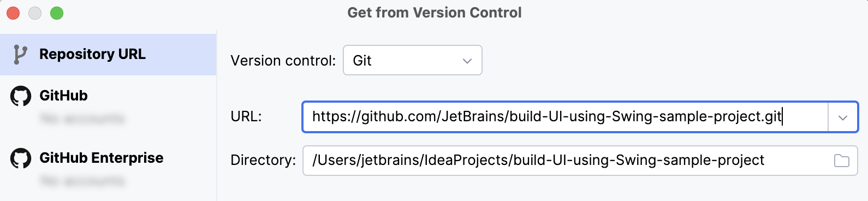Select the Repository URL sidebar item
Image resolution: width=868 pixels, height=201 pixels.
point(108,55)
